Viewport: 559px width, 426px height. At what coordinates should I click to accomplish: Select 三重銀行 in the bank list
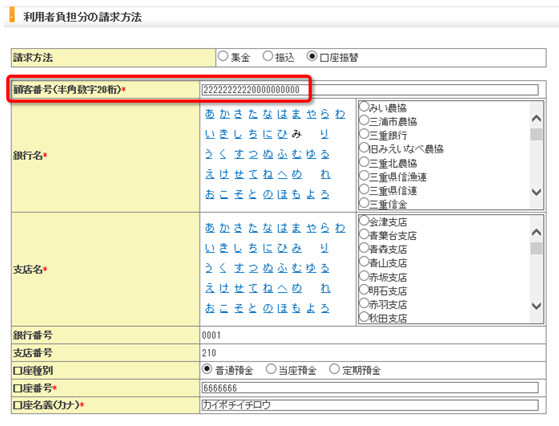pyautogui.click(x=364, y=134)
